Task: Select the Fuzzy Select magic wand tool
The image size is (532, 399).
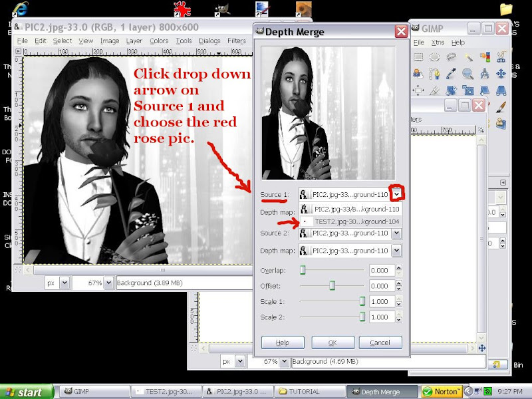Action: click(x=468, y=57)
